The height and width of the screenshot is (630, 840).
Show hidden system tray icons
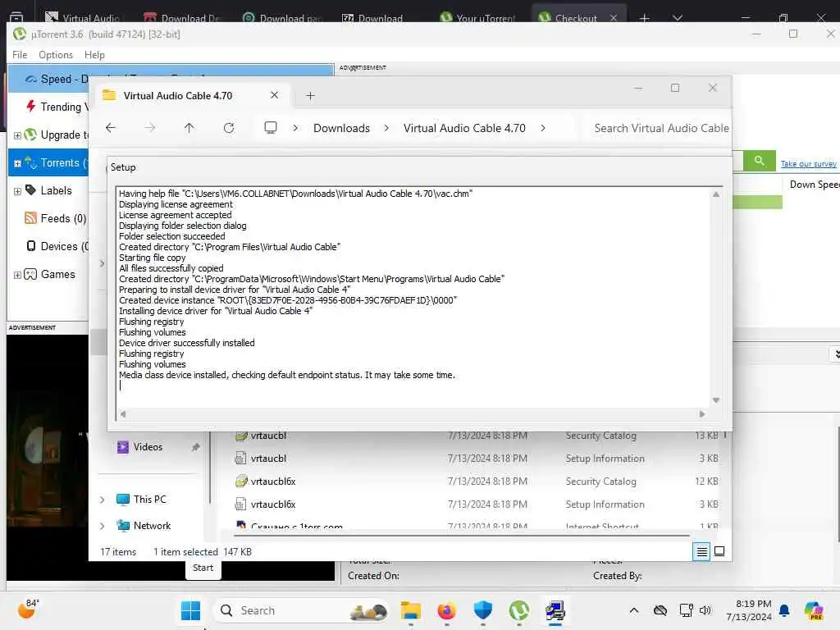click(x=634, y=610)
